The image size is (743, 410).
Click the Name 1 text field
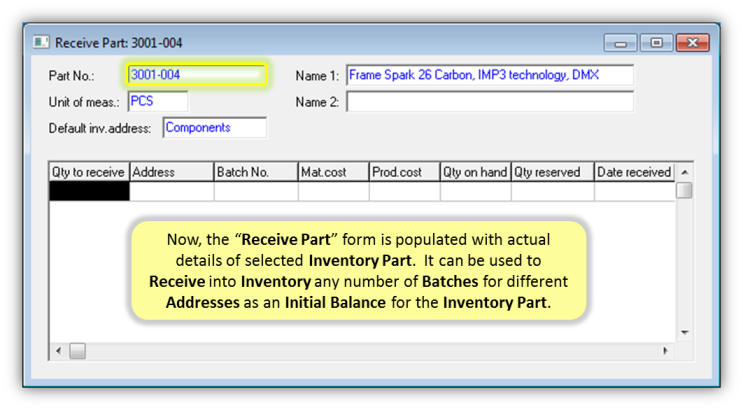click(x=489, y=75)
